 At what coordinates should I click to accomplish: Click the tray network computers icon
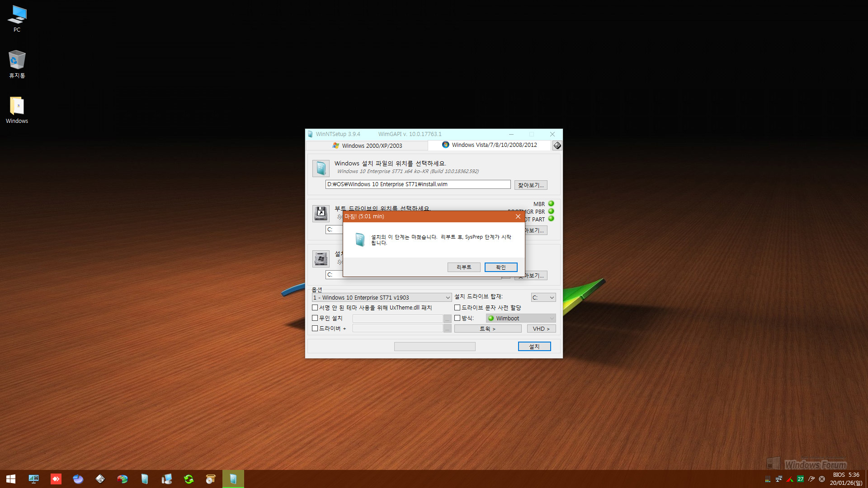tap(778, 479)
